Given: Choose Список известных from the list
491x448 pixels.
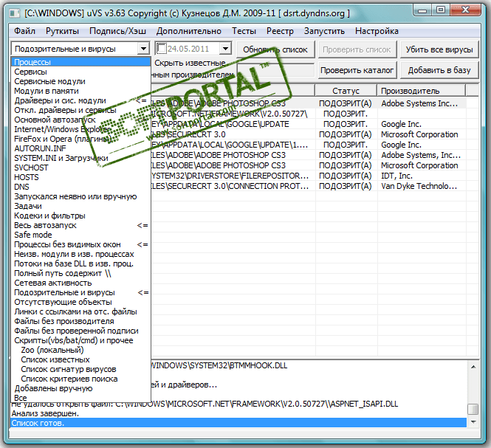Looking at the screenshot, I should (80, 359).
